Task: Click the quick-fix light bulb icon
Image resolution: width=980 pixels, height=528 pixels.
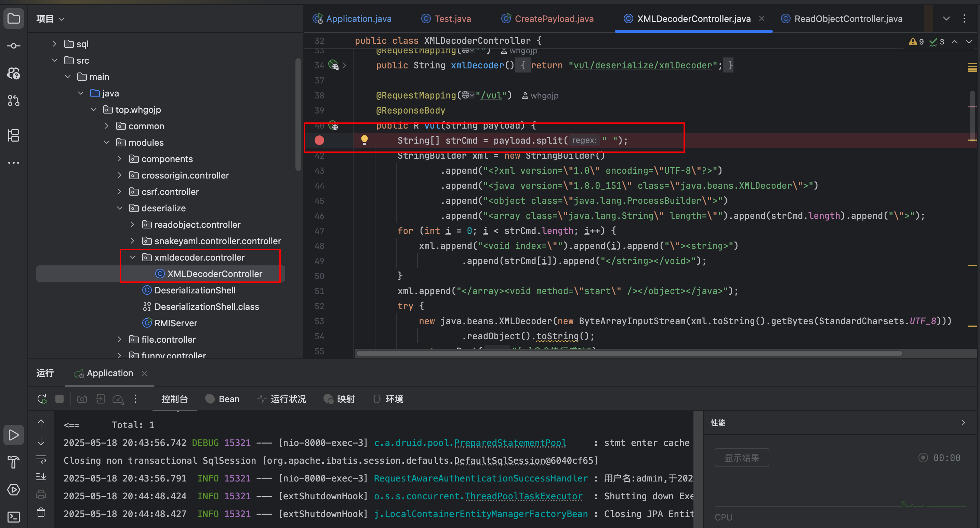Action: [364, 140]
